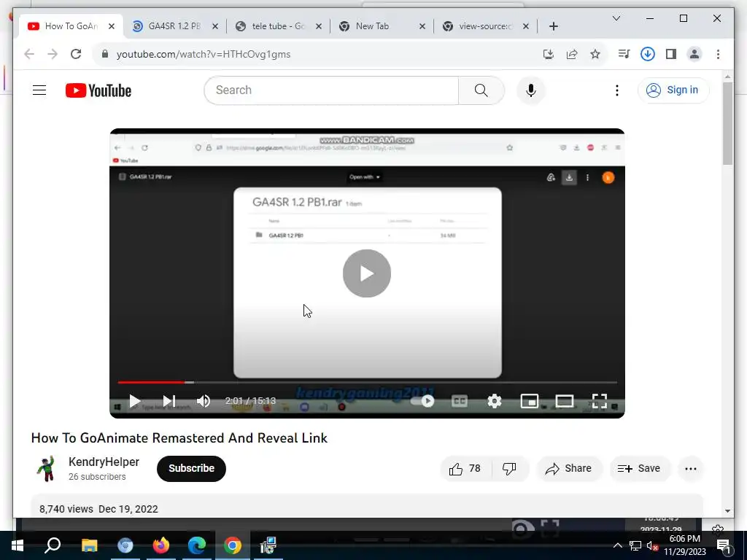747x560 pixels.
Task: Click the page vertical scrollbar thumb
Action: (727, 123)
